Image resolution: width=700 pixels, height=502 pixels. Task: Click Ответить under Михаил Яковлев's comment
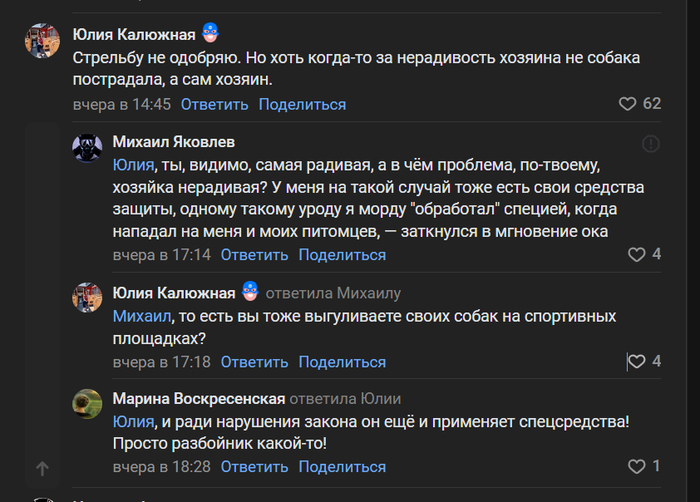tap(254, 255)
